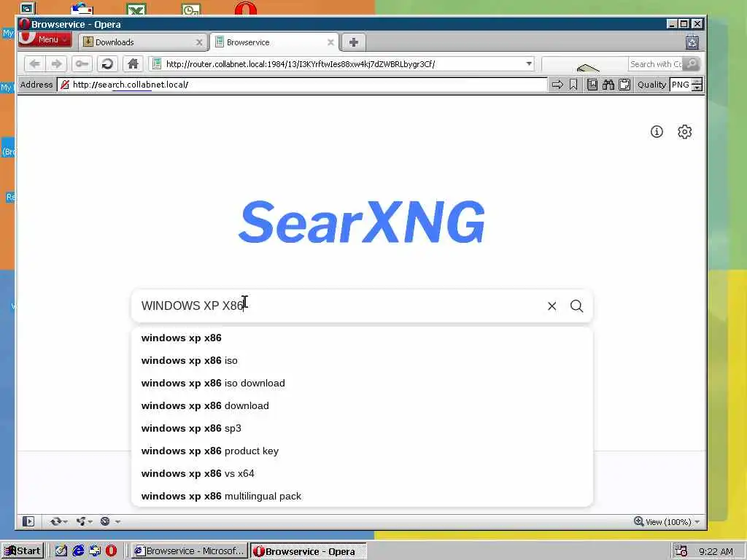Viewport: 747px width, 560px height.
Task: Open the Opera Unite dropdown
Action: [x=84, y=521]
